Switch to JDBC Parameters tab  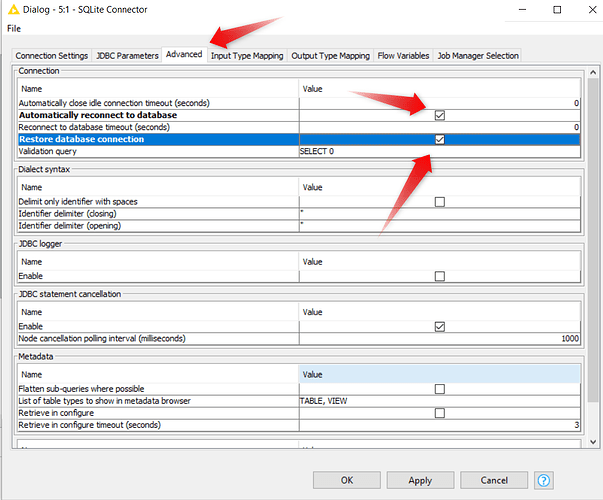click(x=127, y=56)
